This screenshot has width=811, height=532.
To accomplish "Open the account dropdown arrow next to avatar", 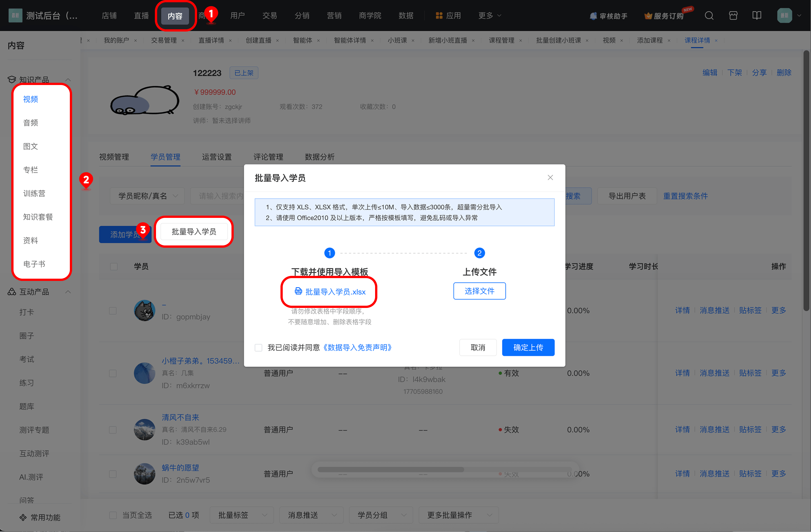I will [x=799, y=16].
